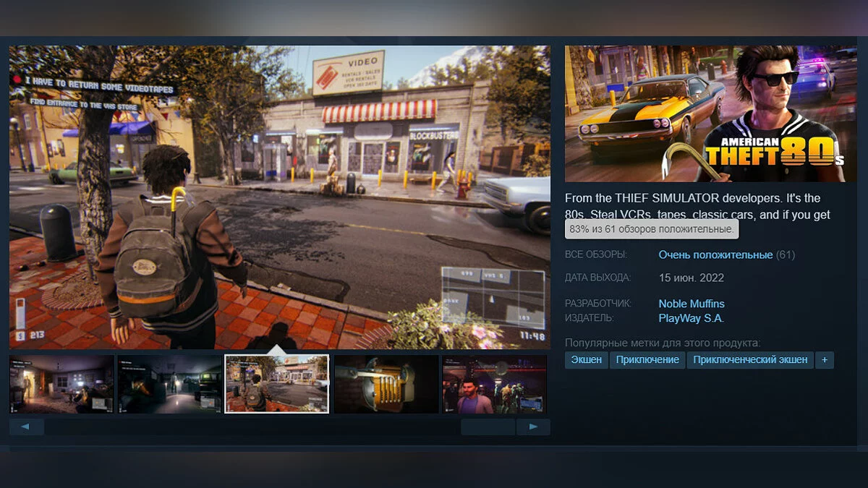Click the Популярные метки для этого продукта text

tap(663, 343)
